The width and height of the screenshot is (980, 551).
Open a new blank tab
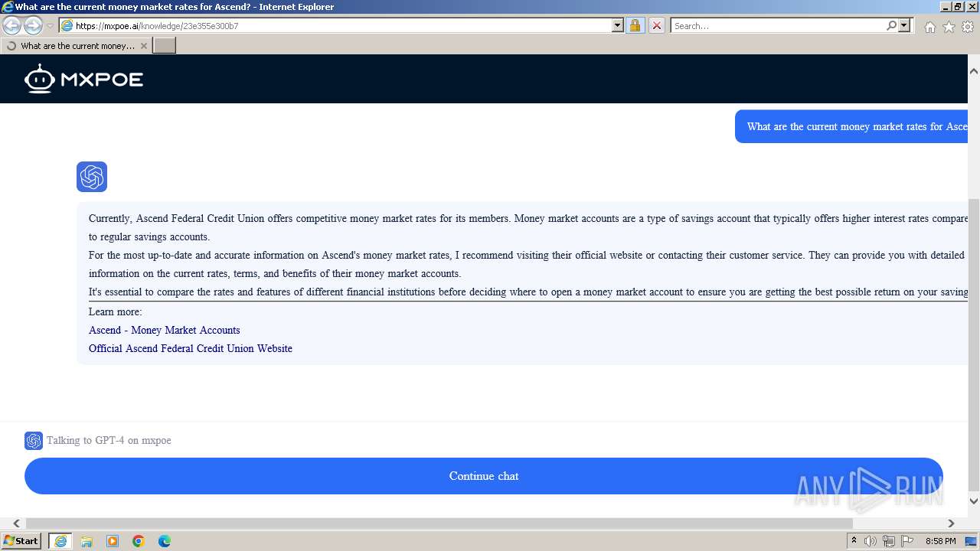coord(165,46)
